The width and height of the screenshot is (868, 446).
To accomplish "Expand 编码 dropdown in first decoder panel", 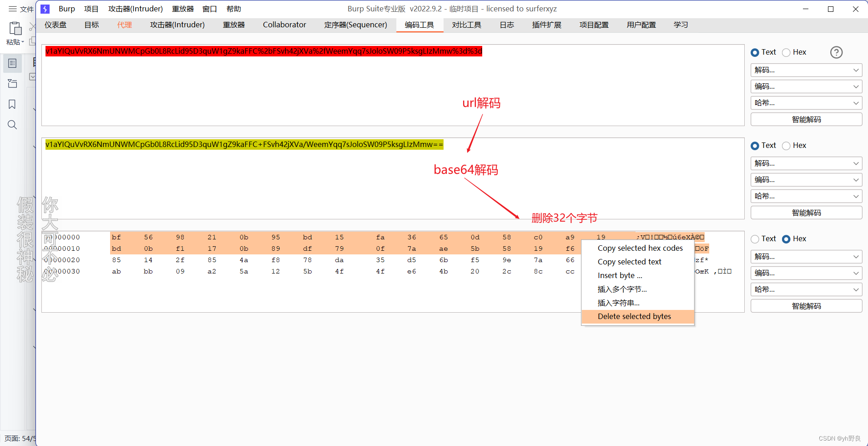I will click(806, 86).
